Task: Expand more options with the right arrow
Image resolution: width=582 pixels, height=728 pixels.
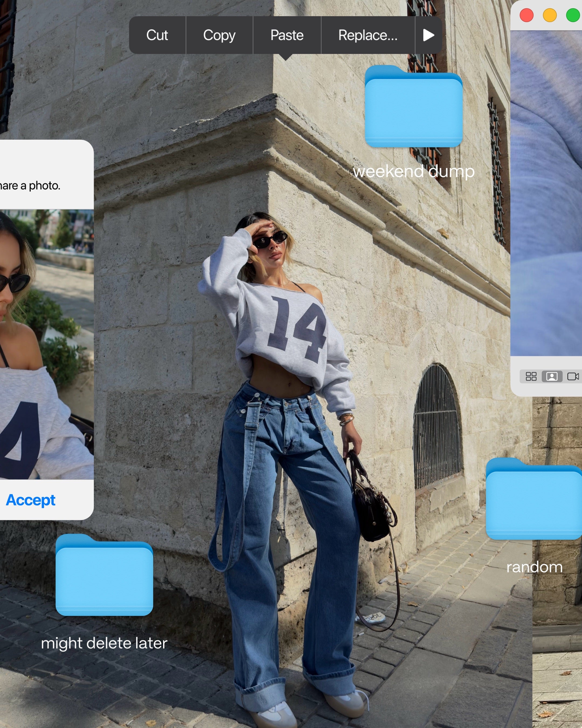Action: point(428,35)
